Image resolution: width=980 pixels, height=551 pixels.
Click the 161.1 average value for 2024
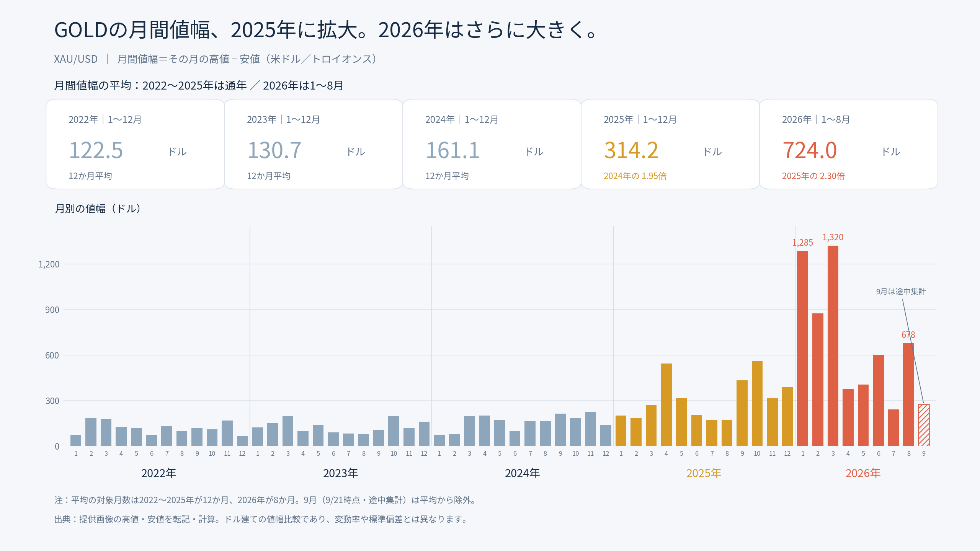(x=452, y=150)
